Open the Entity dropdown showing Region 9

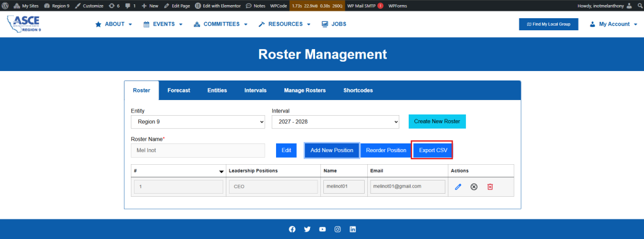(x=198, y=122)
